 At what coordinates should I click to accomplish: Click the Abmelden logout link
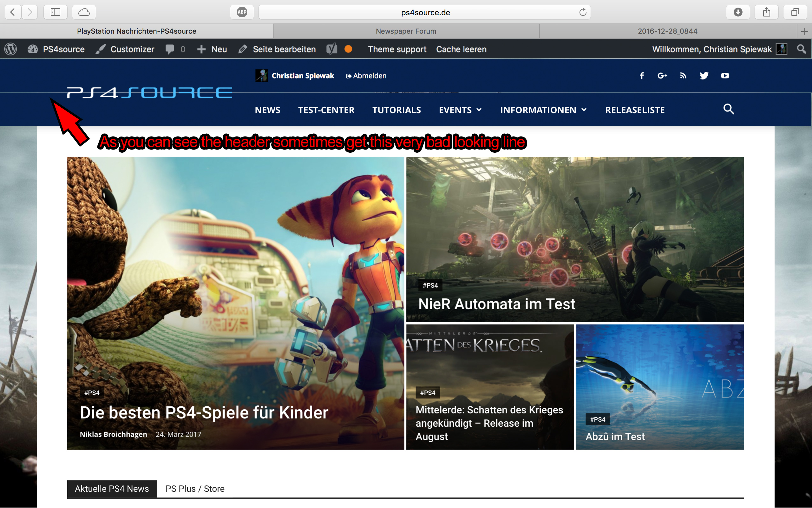point(366,76)
